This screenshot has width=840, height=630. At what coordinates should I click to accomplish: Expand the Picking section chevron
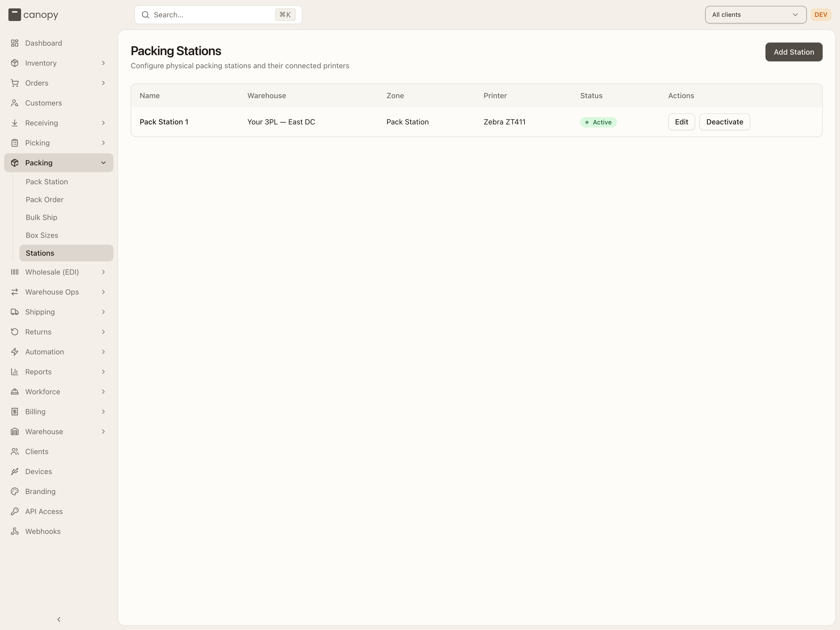103,143
